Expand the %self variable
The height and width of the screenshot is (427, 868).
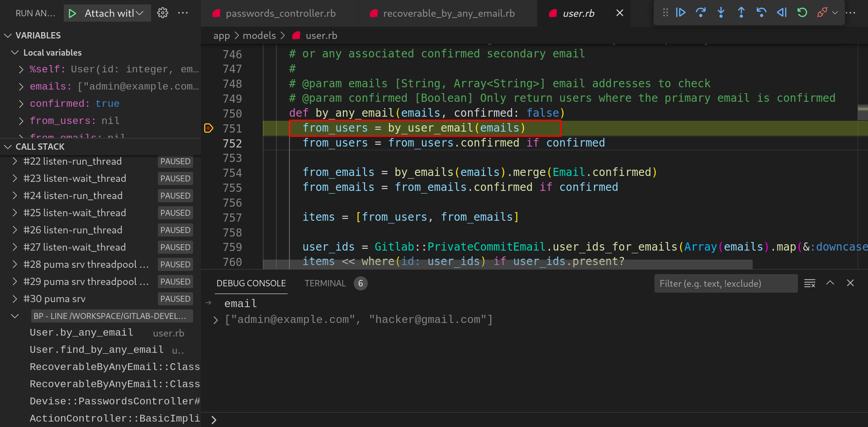point(21,69)
